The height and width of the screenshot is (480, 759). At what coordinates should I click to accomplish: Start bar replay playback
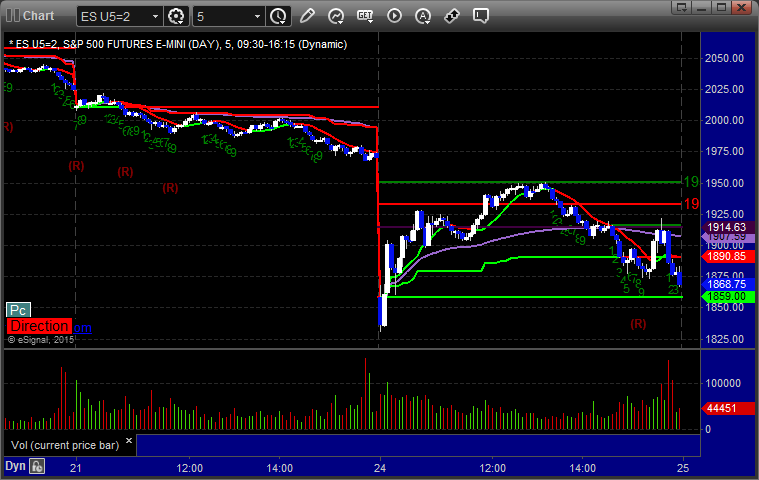[x=394, y=16]
